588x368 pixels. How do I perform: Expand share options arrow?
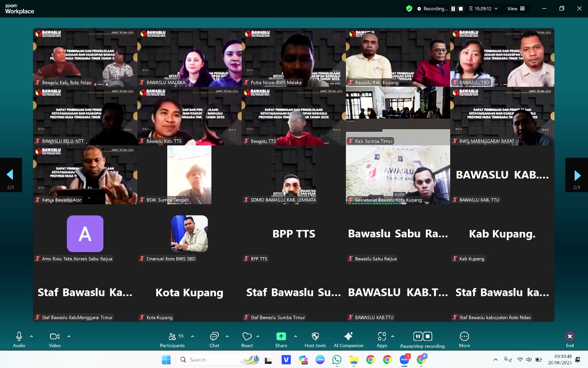[x=295, y=336]
